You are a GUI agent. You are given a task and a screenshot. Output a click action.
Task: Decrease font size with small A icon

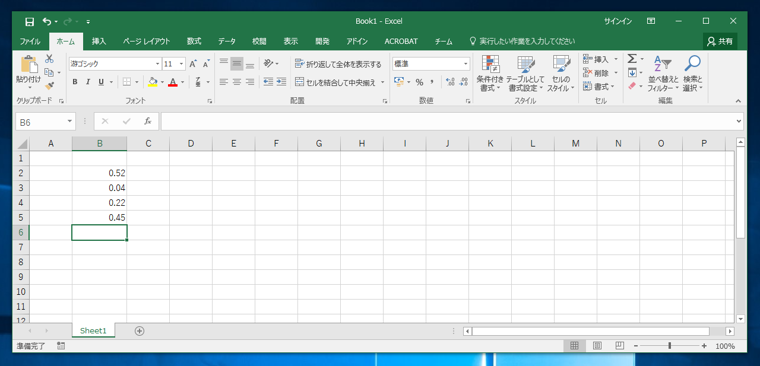(206, 64)
